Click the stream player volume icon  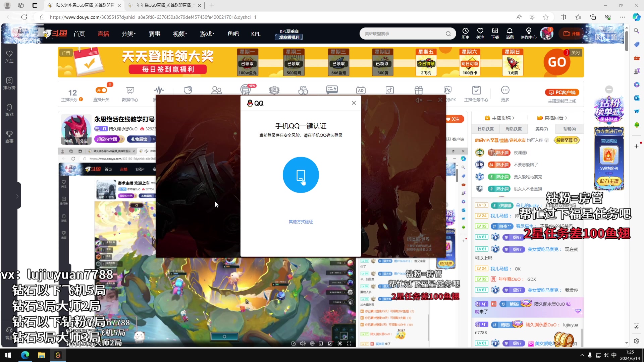tap(303, 344)
